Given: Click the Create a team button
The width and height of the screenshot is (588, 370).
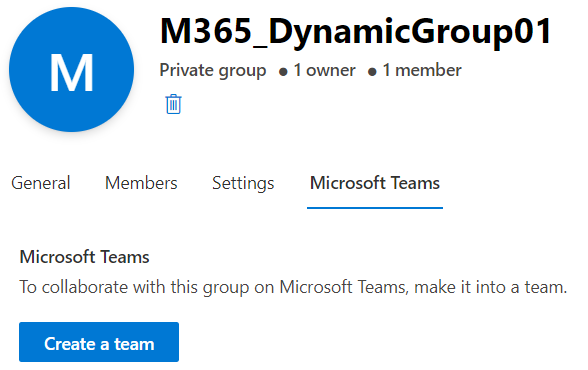Looking at the screenshot, I should point(99,342).
